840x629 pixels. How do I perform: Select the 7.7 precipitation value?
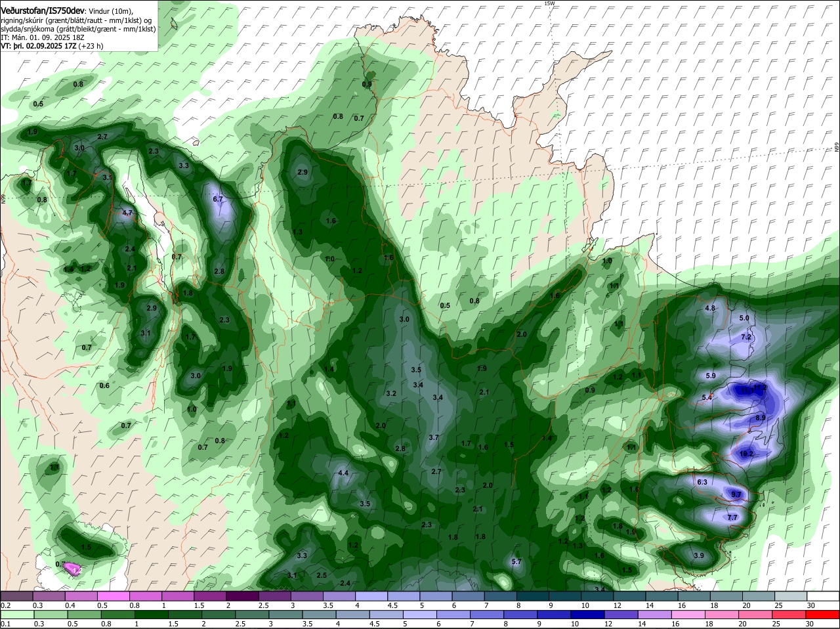733,518
